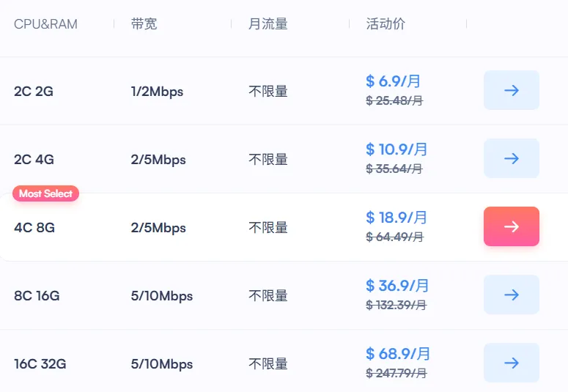The image size is (568, 392).
Task: Select the 带宽 column header
Action: coord(144,24)
